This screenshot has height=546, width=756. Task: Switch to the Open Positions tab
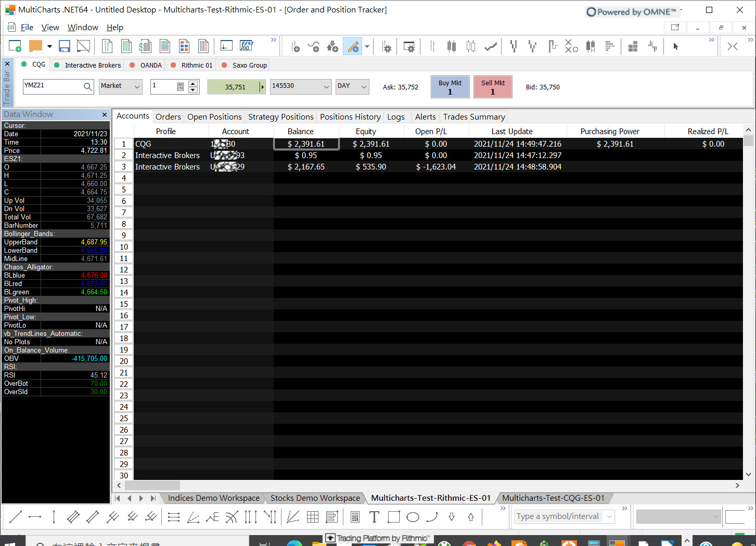tap(214, 117)
